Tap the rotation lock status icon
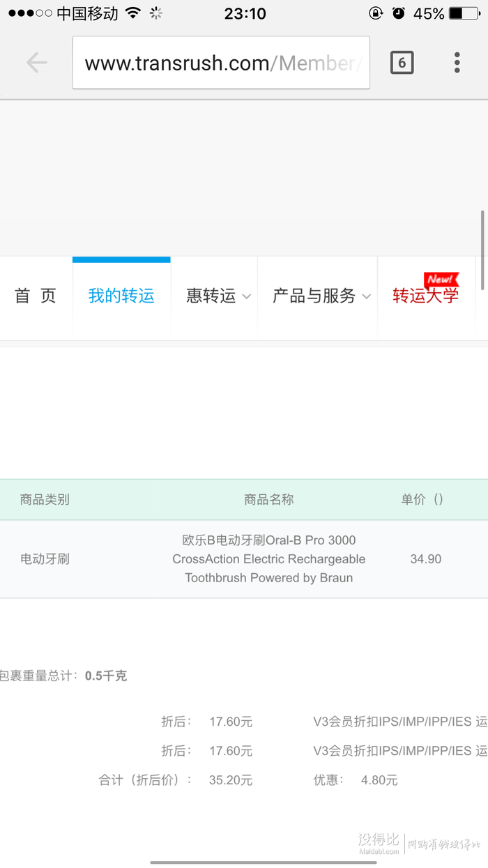The height and width of the screenshot is (868, 488). (x=376, y=13)
